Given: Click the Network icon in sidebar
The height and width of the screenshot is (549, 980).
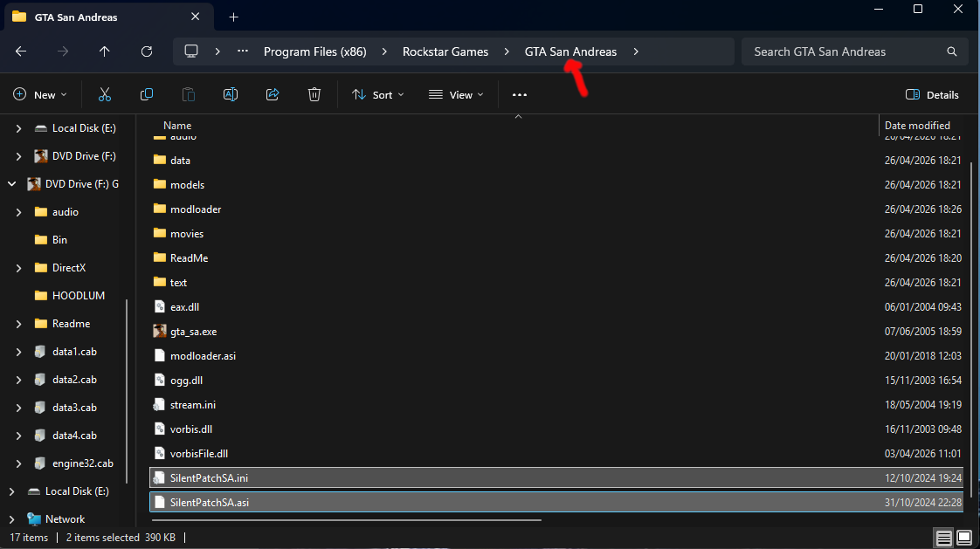Looking at the screenshot, I should (x=34, y=519).
